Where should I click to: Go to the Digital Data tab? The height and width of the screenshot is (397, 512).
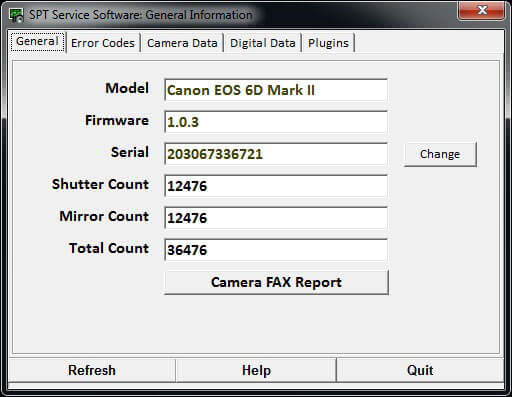(263, 43)
